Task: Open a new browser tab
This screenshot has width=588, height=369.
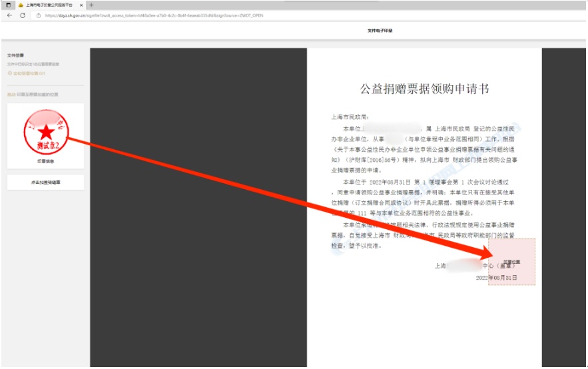Action: coord(91,5)
